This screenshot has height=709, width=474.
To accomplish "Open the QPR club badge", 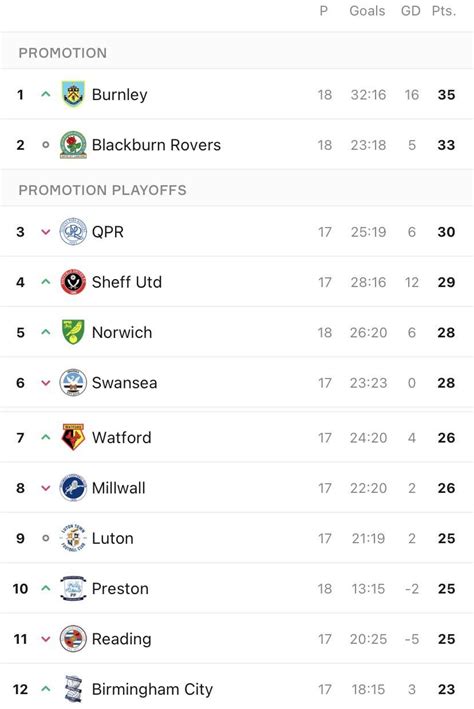I will tap(73, 232).
